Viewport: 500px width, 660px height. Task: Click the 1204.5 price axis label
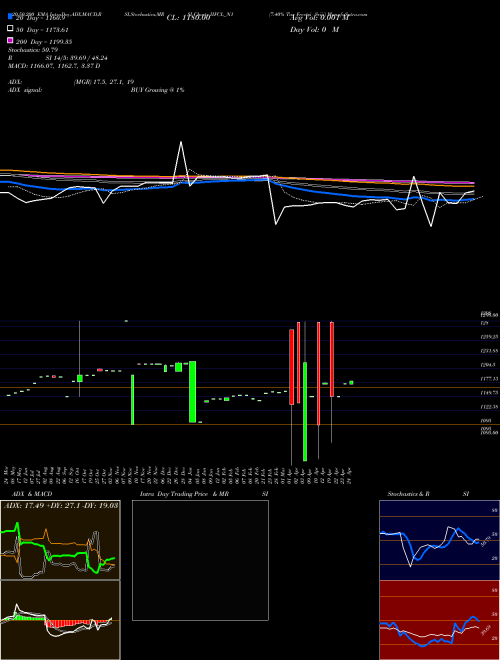(x=488, y=365)
